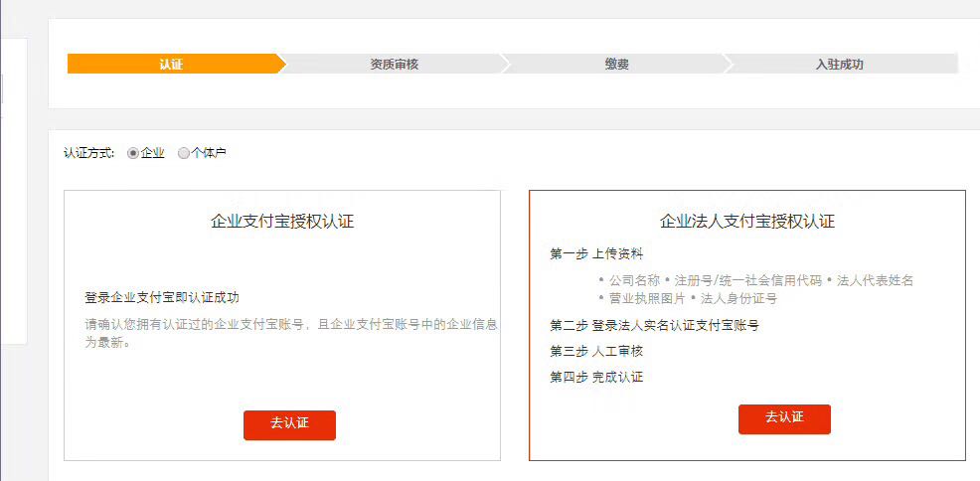This screenshot has height=481, width=980.
Task: Click 去认证 under 企业支付宝授权认证
Action: pos(289,424)
